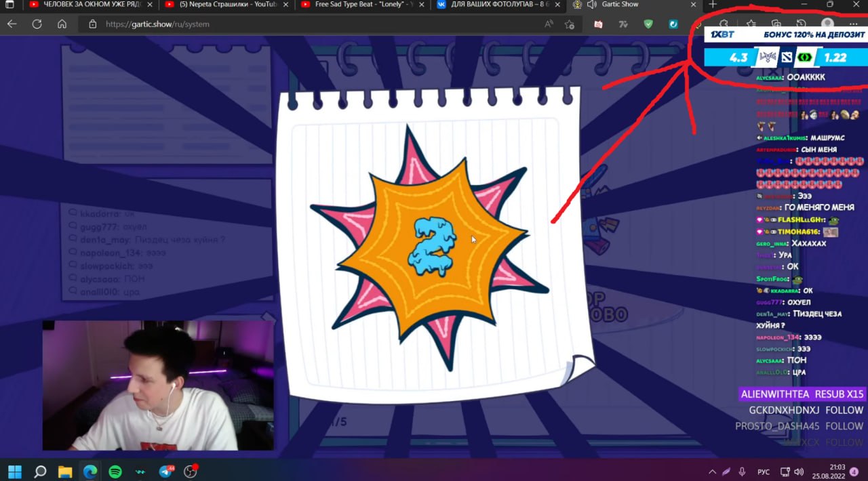
Task: Click the 'ALIENWITHTEA RESUB X15' alert
Action: (802, 394)
